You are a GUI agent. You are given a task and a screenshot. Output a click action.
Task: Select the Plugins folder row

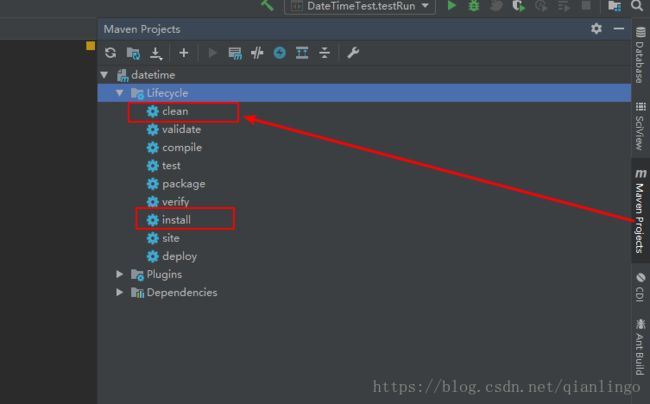pyautogui.click(x=364, y=274)
